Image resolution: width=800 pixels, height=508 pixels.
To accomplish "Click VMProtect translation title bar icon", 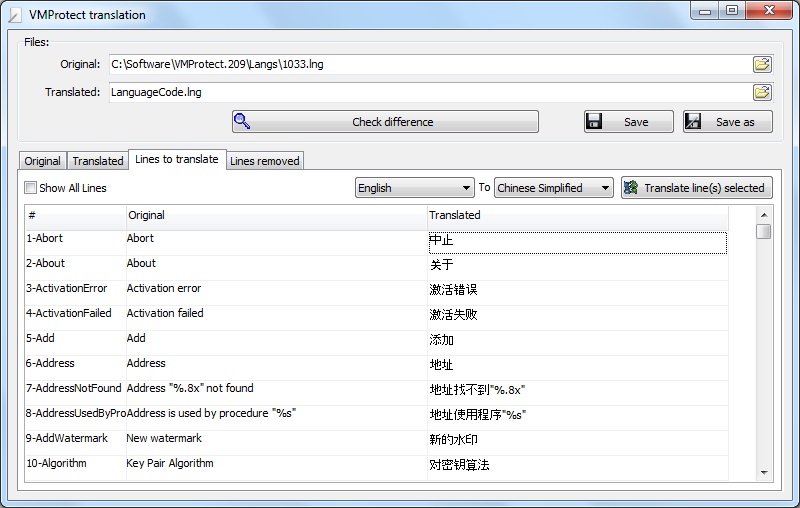I will pyautogui.click(x=15, y=15).
